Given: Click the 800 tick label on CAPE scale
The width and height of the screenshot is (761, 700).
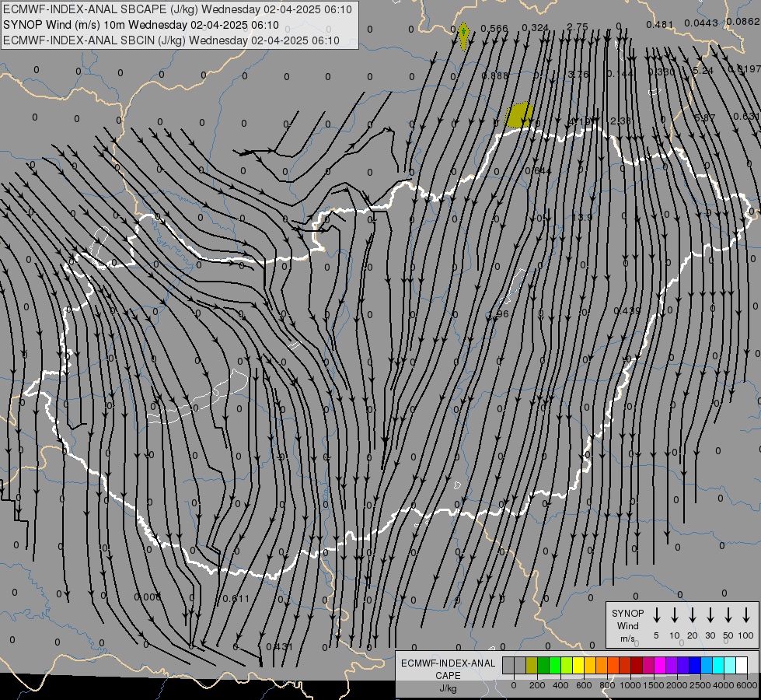Looking at the screenshot, I should 607,685.
